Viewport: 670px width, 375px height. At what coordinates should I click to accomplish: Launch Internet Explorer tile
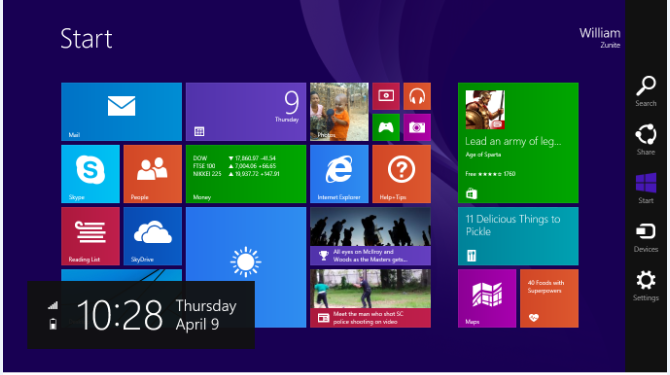[339, 174]
